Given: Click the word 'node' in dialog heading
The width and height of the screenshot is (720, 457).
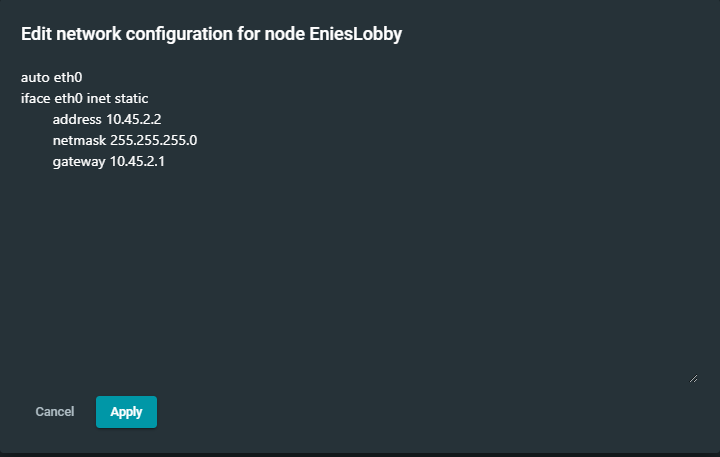Looking at the screenshot, I should tap(285, 34).
